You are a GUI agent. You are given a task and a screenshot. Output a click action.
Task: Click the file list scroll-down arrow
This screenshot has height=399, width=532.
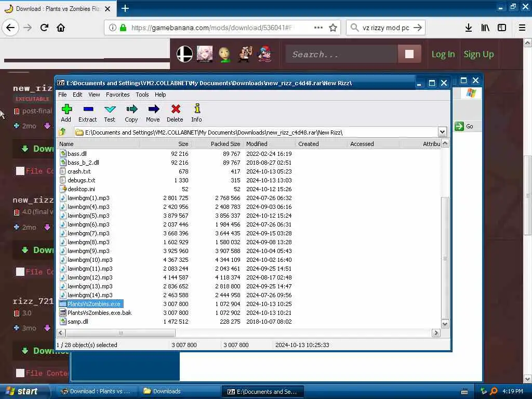(x=445, y=324)
